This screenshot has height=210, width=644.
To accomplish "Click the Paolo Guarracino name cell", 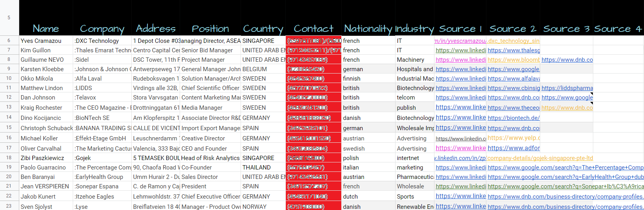I will [46, 167].
